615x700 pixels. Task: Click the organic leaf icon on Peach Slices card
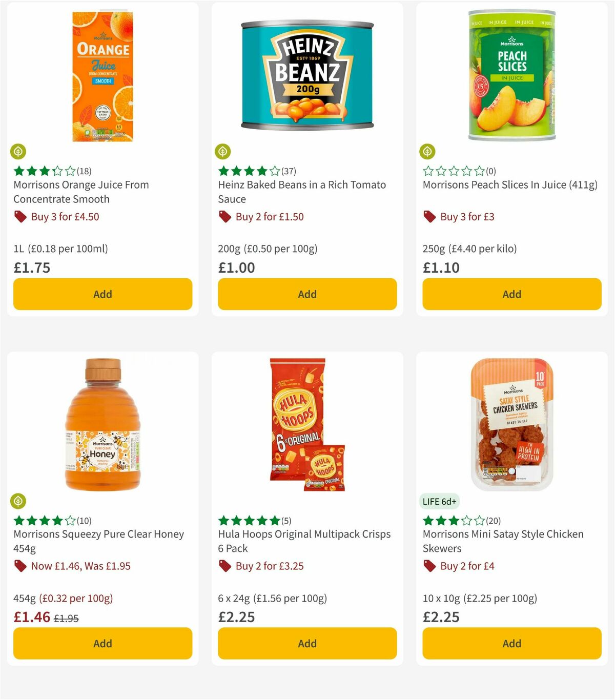click(x=427, y=151)
